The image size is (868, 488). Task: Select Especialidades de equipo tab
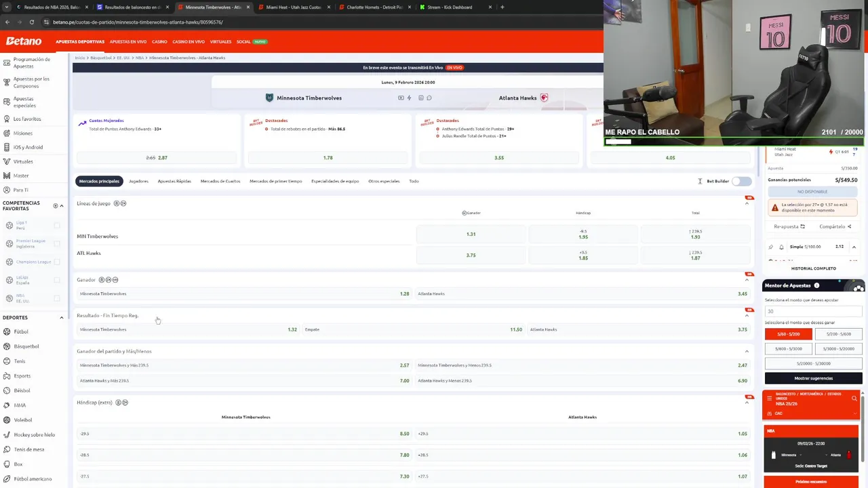click(x=335, y=181)
